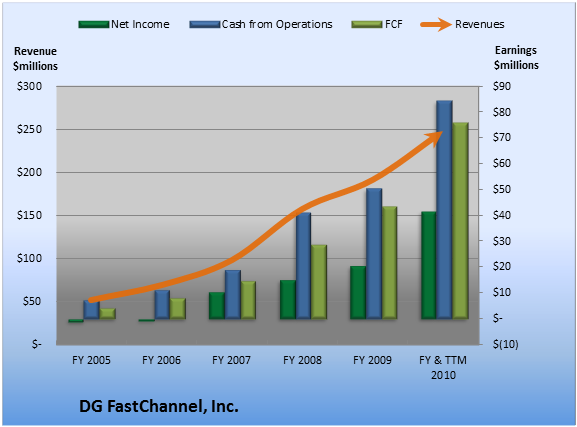Click the $50 right axis label
This screenshot has height=427, width=577.
point(502,189)
